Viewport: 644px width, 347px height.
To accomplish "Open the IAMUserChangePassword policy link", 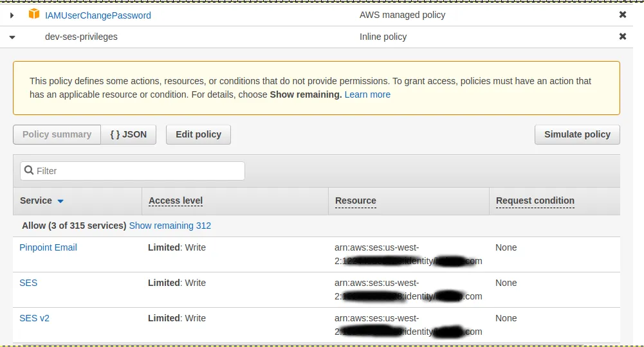I will click(98, 15).
